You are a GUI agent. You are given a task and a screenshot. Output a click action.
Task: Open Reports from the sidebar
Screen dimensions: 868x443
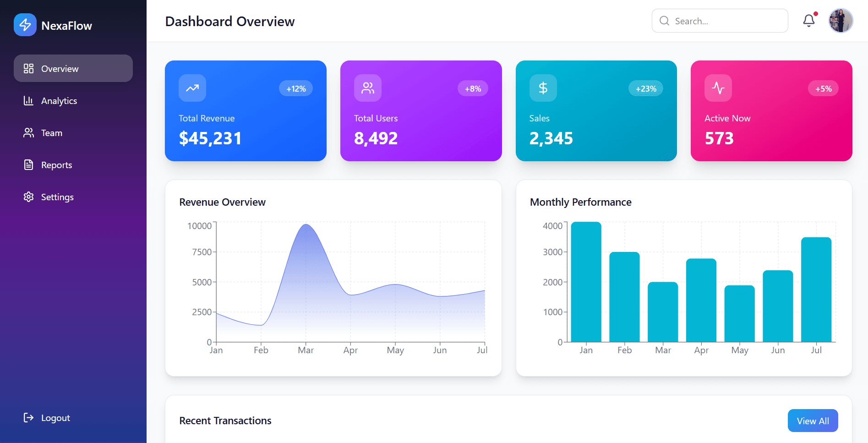pyautogui.click(x=73, y=164)
